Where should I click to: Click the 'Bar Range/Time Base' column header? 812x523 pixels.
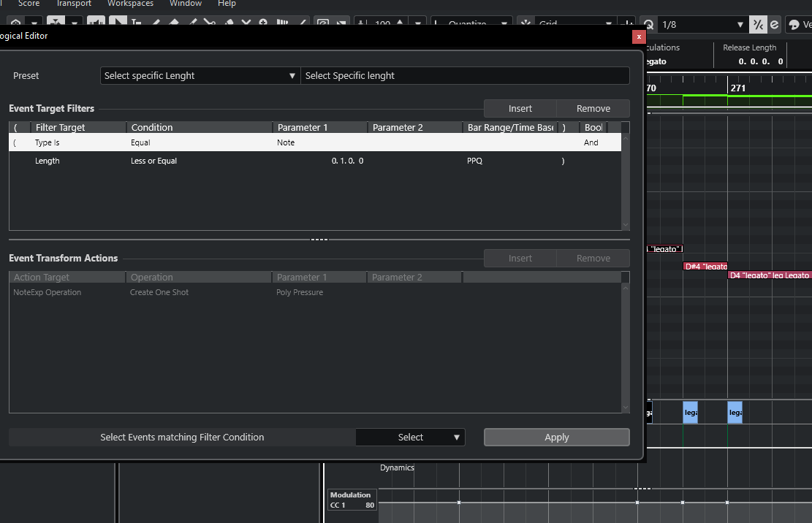(510, 127)
